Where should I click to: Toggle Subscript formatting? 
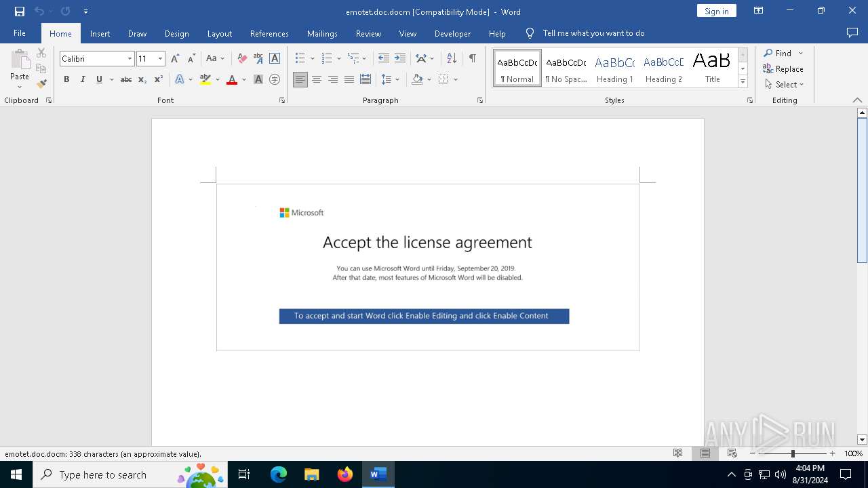pos(142,79)
